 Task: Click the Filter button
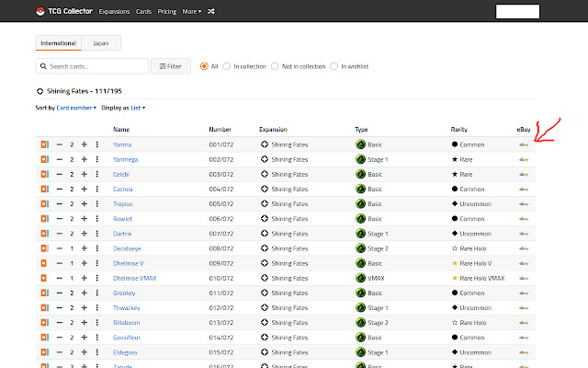pyautogui.click(x=170, y=66)
